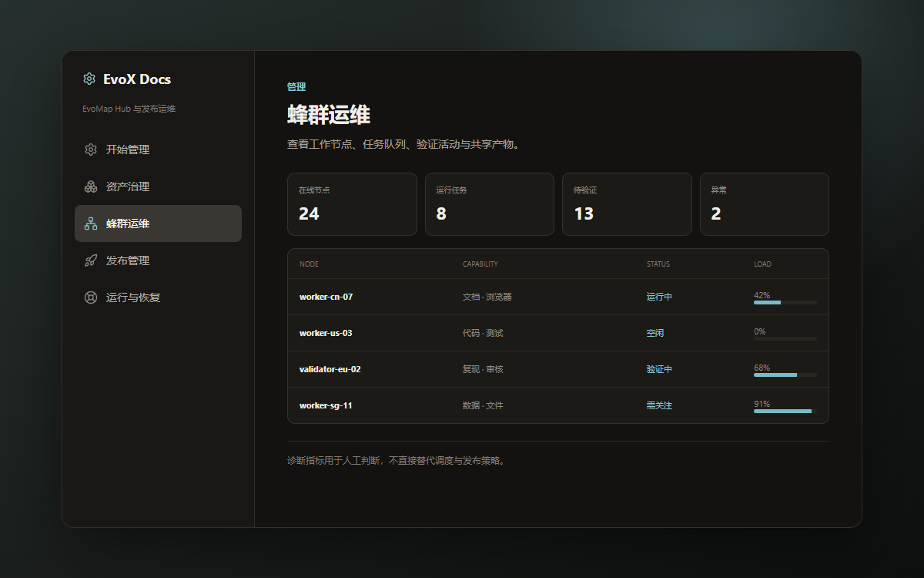Click the 管理 breadcrumb label above the heading
The image size is (924, 578).
click(296, 87)
